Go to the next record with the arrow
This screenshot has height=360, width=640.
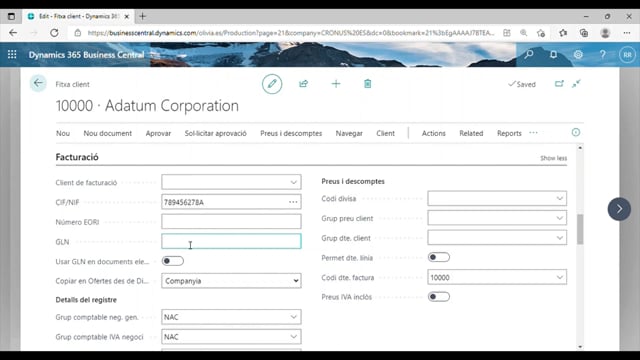pyautogui.click(x=619, y=209)
